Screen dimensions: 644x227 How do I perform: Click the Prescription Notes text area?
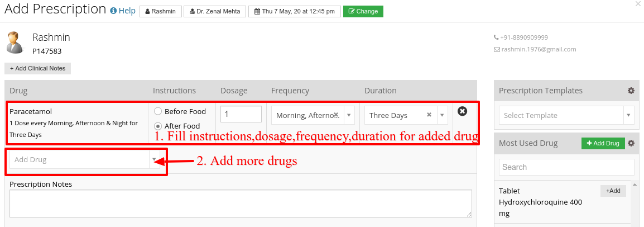241,203
